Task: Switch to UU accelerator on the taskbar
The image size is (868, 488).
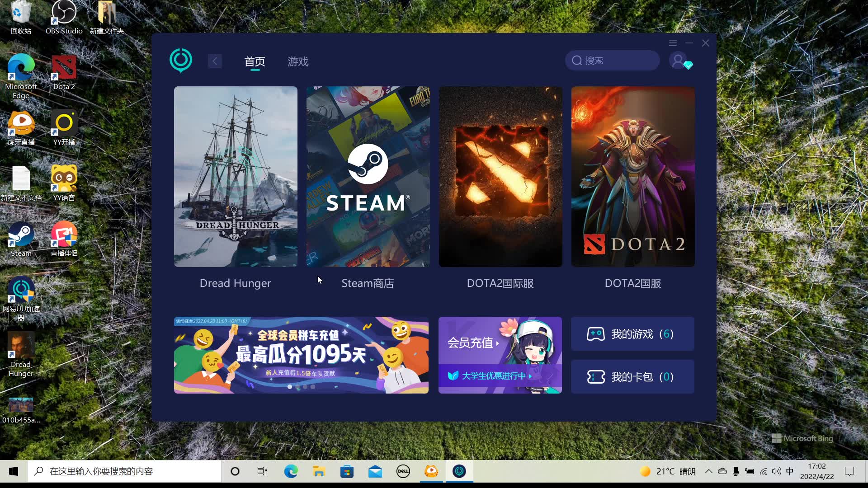Action: [x=459, y=471]
